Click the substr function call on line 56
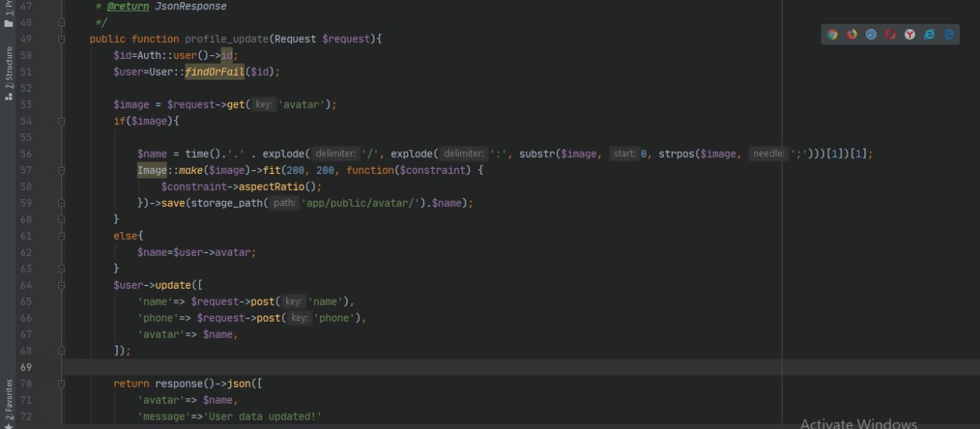The width and height of the screenshot is (980, 429). [x=537, y=154]
